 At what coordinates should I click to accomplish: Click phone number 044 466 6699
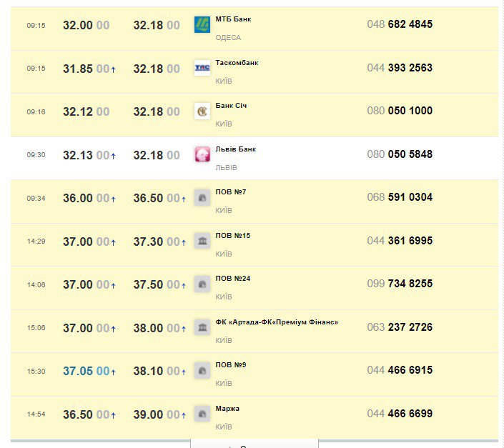click(400, 414)
